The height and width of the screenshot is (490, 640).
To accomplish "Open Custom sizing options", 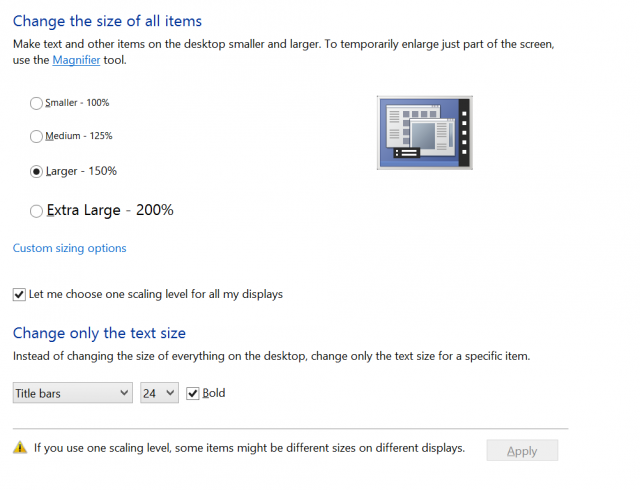I will click(x=69, y=248).
